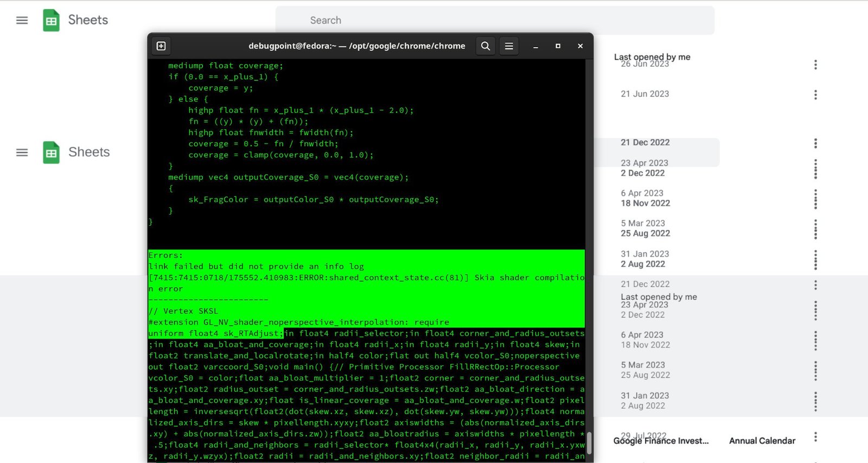This screenshot has width=868, height=463.
Task: Click the top green Sheets logo
Action: tap(51, 21)
